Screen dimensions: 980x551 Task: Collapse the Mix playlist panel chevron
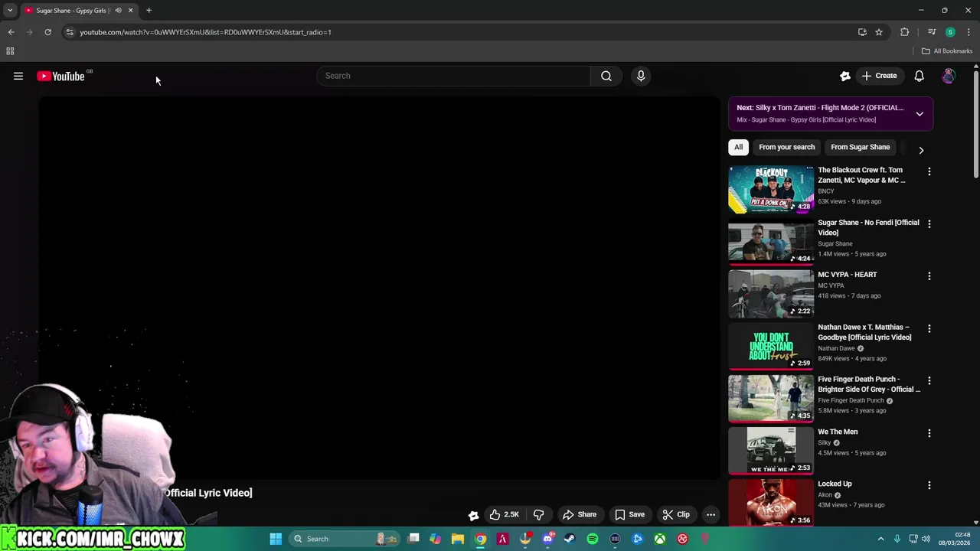920,114
